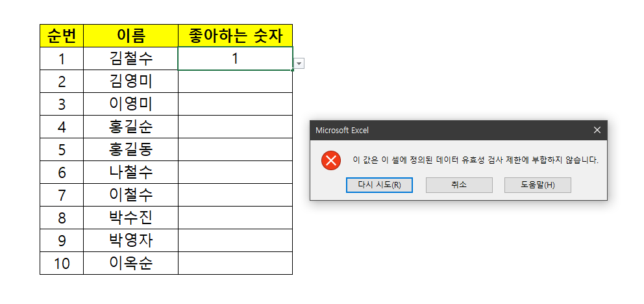Select the row number cell 2
This screenshot has height=304, width=644.
pyautogui.click(x=62, y=81)
